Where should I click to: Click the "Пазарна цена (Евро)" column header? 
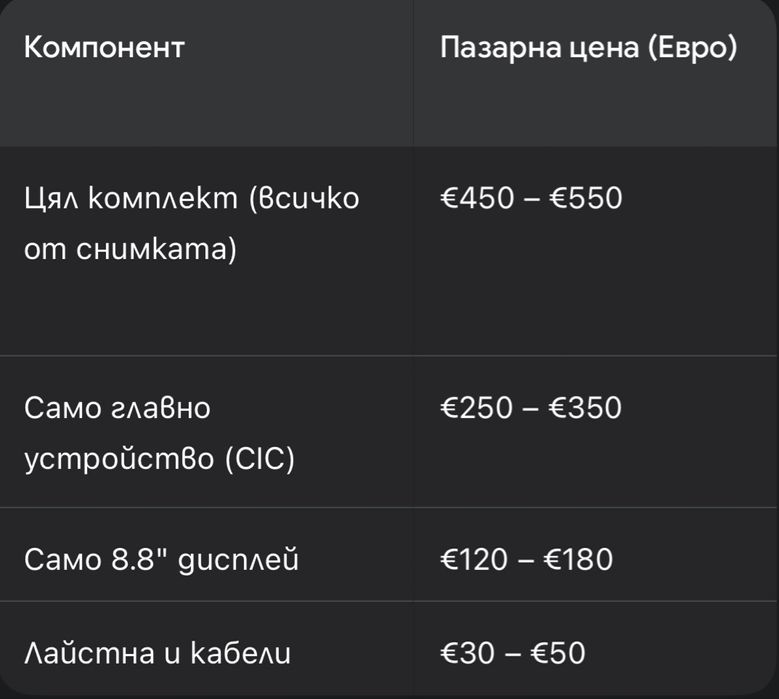(588, 48)
